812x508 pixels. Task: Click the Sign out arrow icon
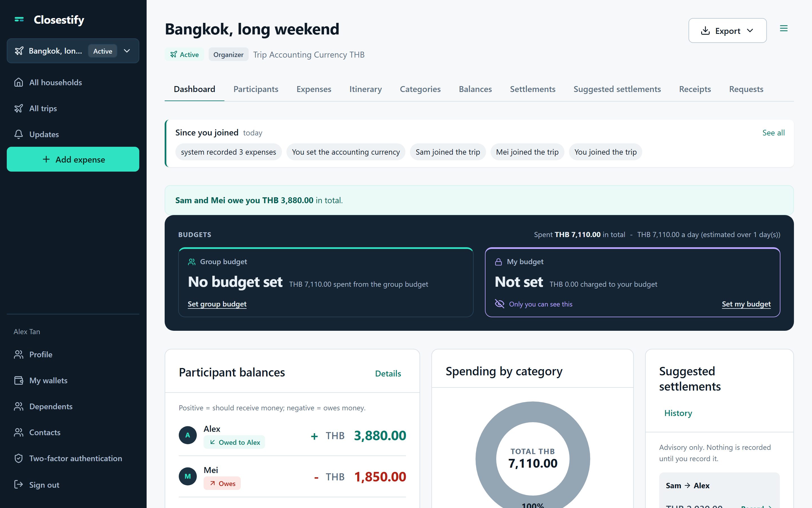(19, 484)
